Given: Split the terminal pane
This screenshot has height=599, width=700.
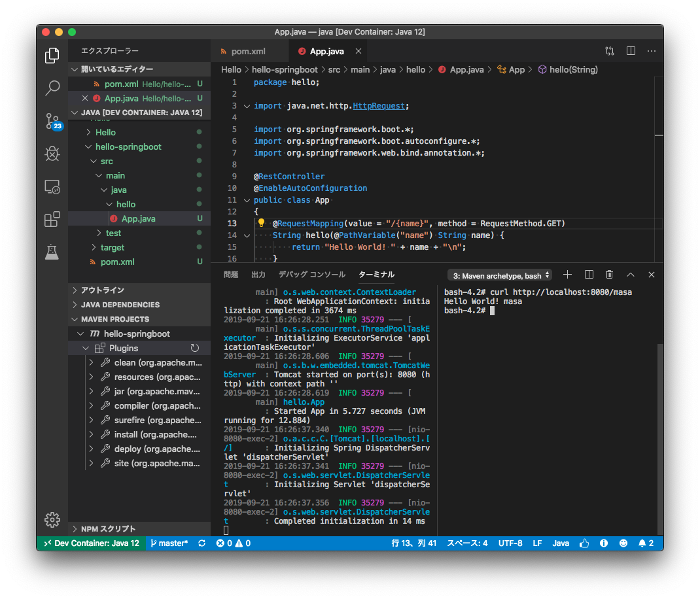Looking at the screenshot, I should pyautogui.click(x=589, y=275).
